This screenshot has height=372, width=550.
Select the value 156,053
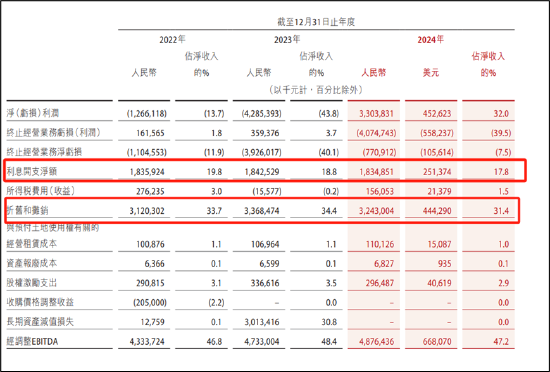380,191
